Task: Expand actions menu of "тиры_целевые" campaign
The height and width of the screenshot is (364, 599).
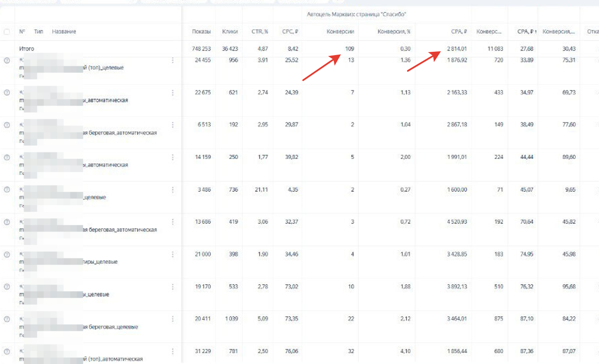Action: pos(172,255)
